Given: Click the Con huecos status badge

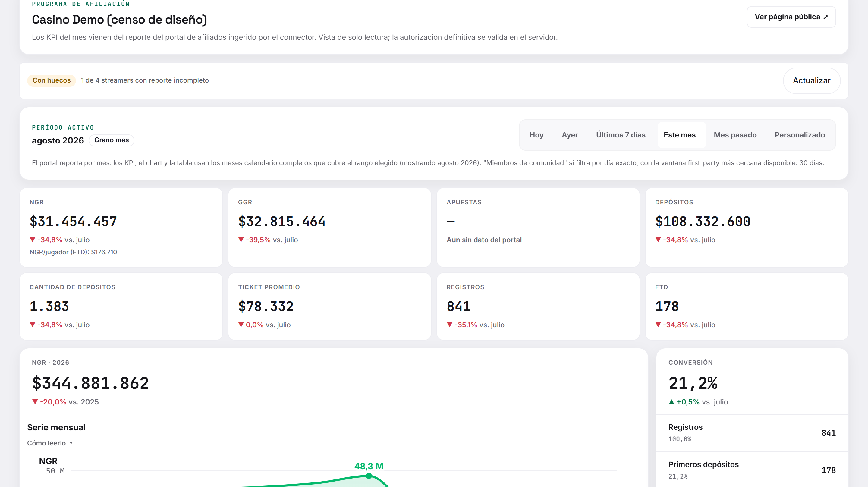Looking at the screenshot, I should (x=52, y=80).
